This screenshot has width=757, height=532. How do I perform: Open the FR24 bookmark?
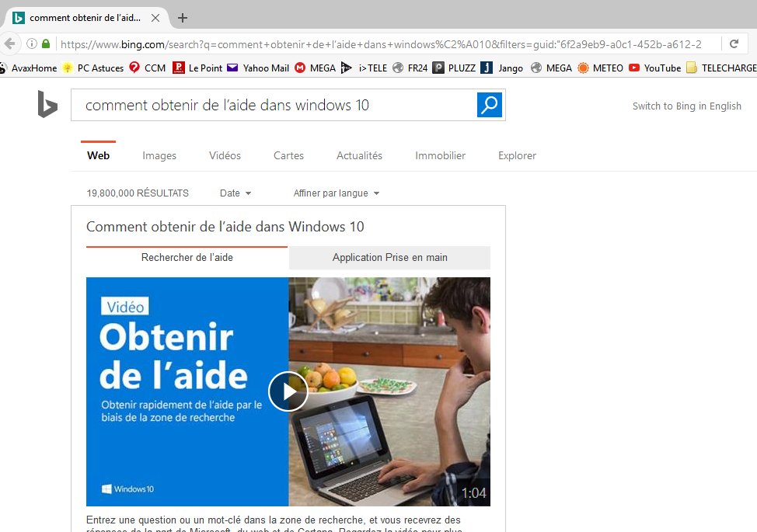(x=410, y=68)
